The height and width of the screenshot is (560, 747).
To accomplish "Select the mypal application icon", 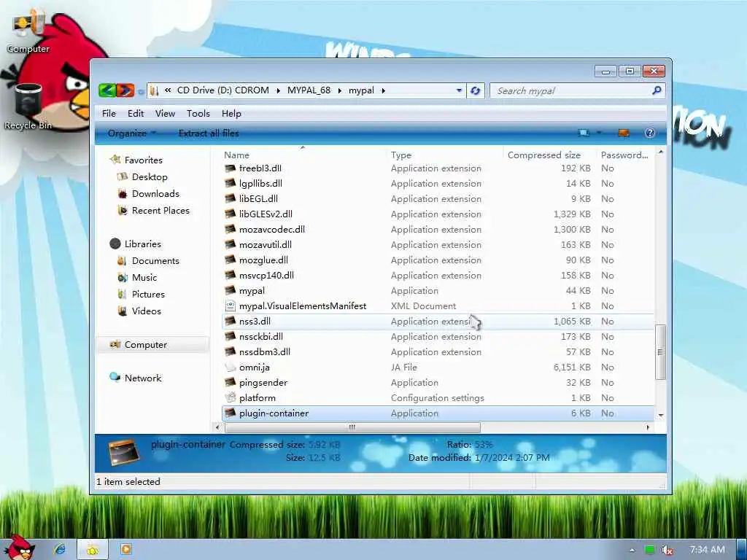I will pos(231,290).
